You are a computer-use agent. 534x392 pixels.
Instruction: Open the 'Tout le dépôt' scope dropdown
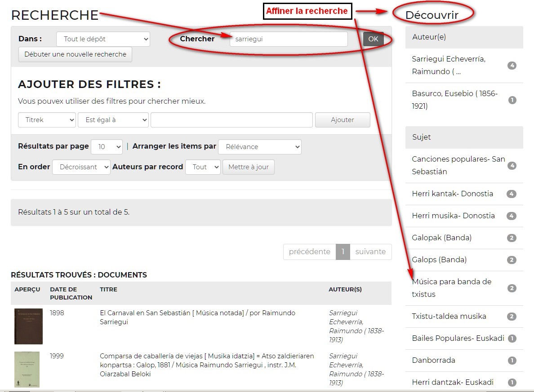[103, 39]
